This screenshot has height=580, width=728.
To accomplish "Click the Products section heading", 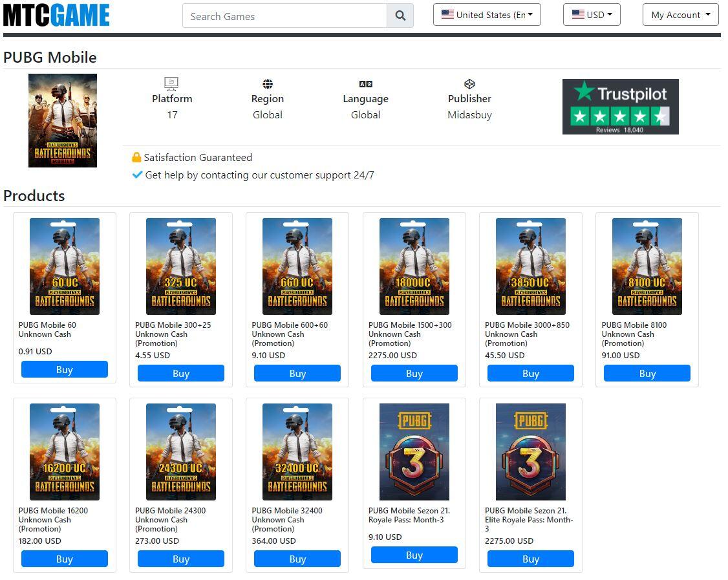I will [34, 195].
